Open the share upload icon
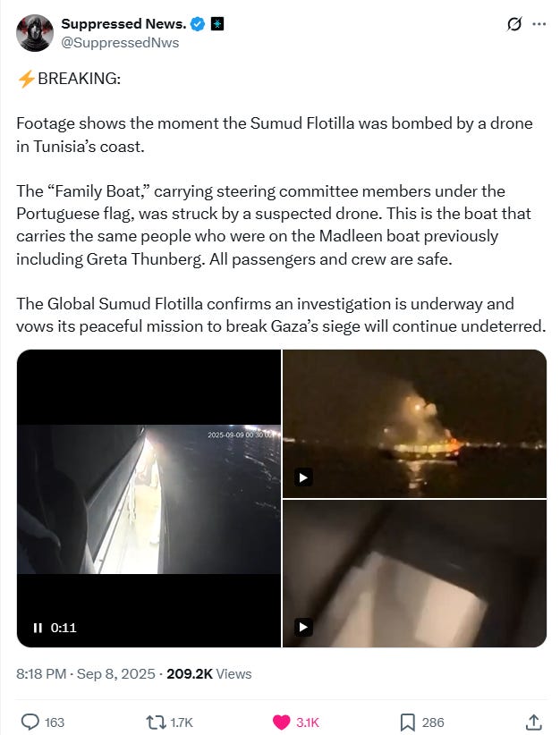The width and height of the screenshot is (560, 735). tap(534, 722)
